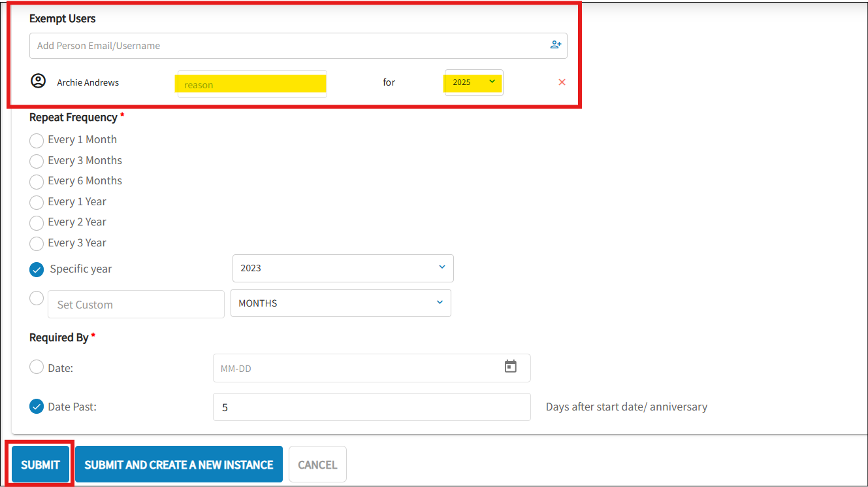Viewport: 868px width, 487px height.
Task: Click the highlighted reason input field
Action: (x=251, y=84)
